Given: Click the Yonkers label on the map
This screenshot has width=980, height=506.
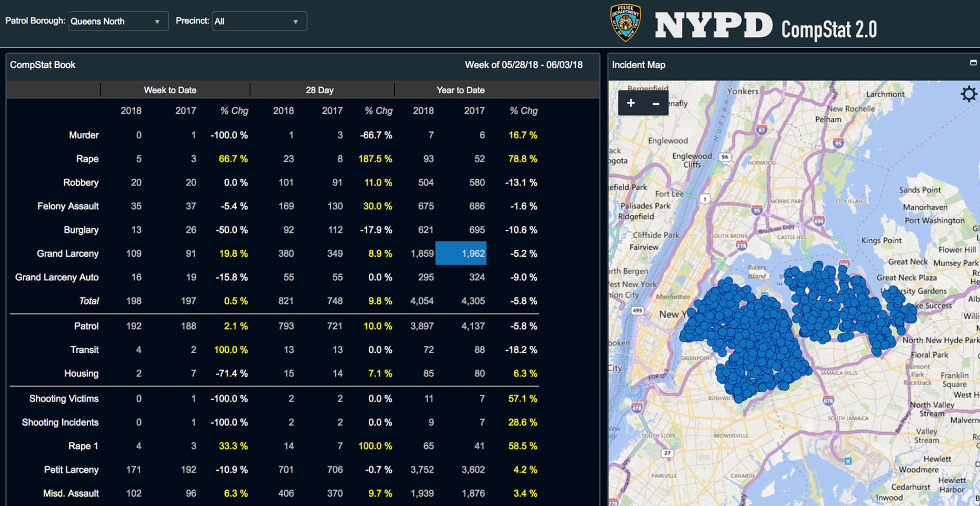Looking at the screenshot, I should click(742, 91).
